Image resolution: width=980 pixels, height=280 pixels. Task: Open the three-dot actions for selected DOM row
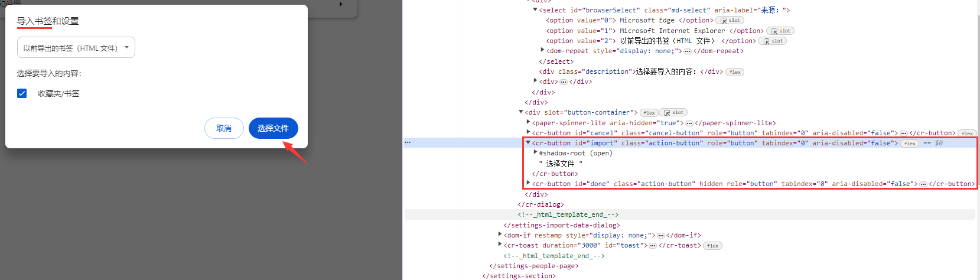tap(408, 142)
